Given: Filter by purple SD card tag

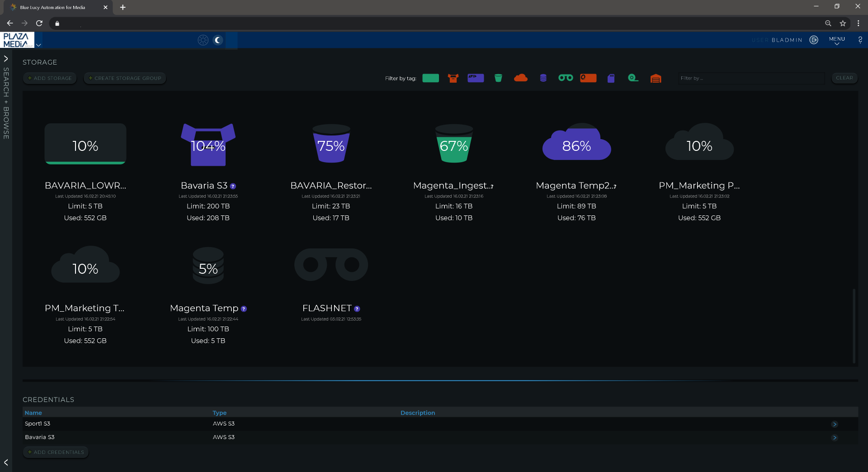Looking at the screenshot, I should [x=611, y=78].
